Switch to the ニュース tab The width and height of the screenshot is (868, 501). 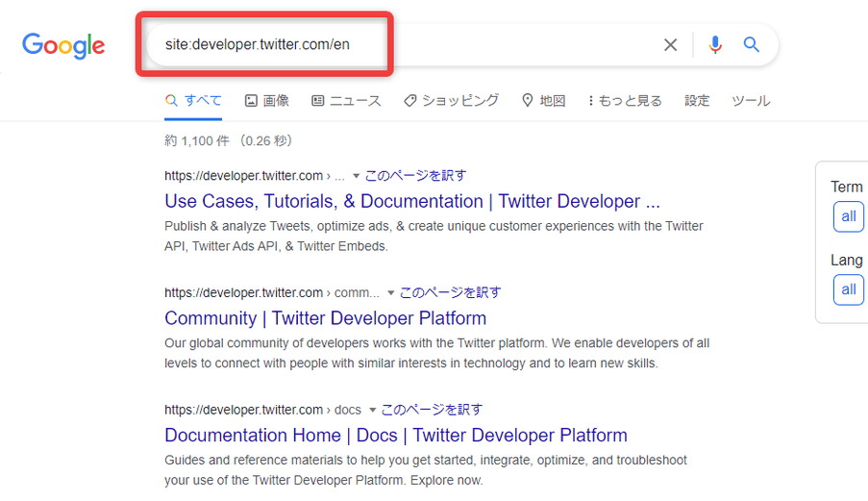click(x=346, y=101)
